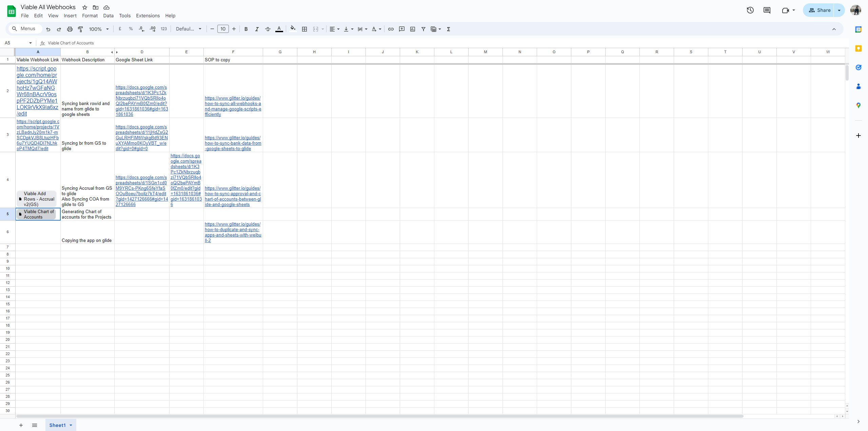
Task: Open the font family dropdown
Action: click(x=189, y=29)
